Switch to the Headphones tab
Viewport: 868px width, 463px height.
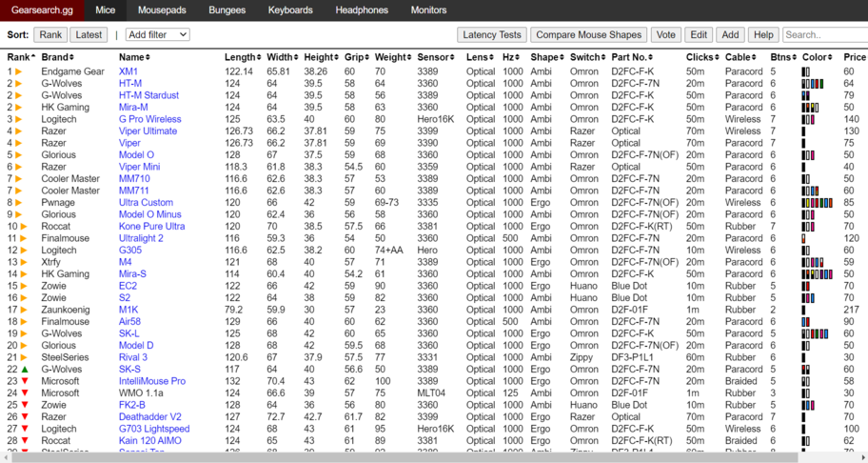coord(362,10)
